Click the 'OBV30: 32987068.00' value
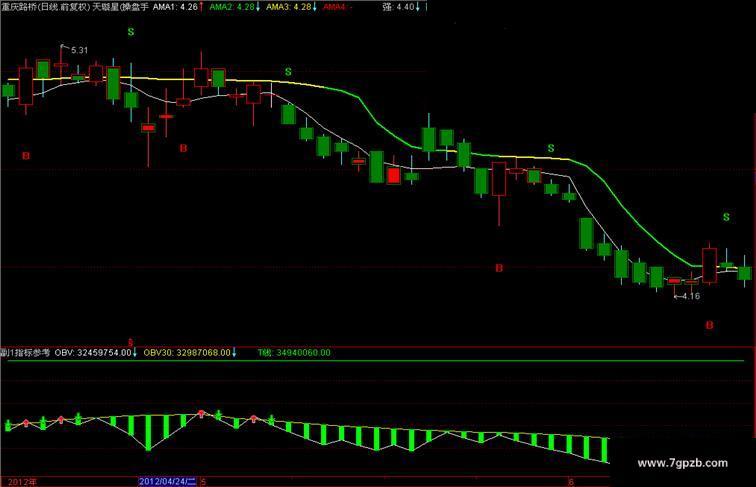 tap(187, 352)
